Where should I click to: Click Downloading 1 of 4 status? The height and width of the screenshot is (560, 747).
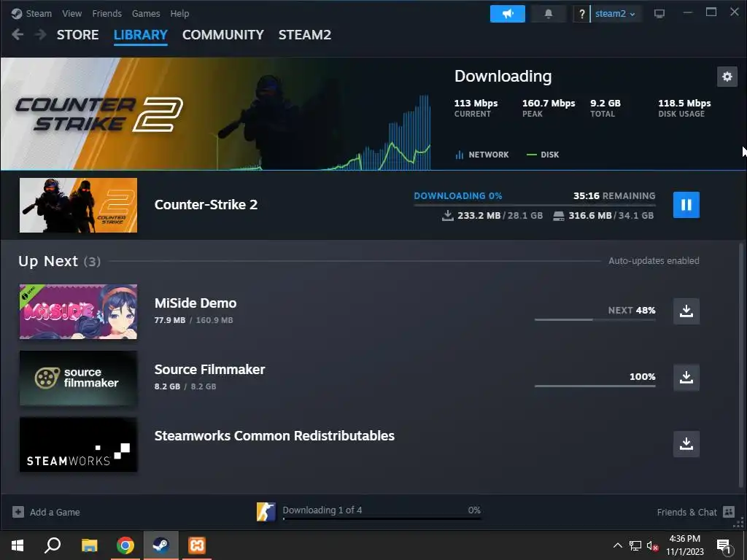tap(322, 510)
